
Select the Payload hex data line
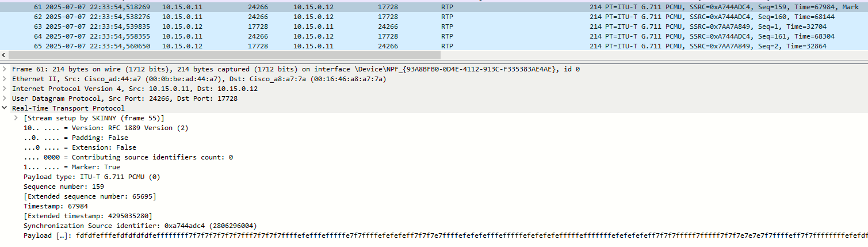tap(446, 235)
